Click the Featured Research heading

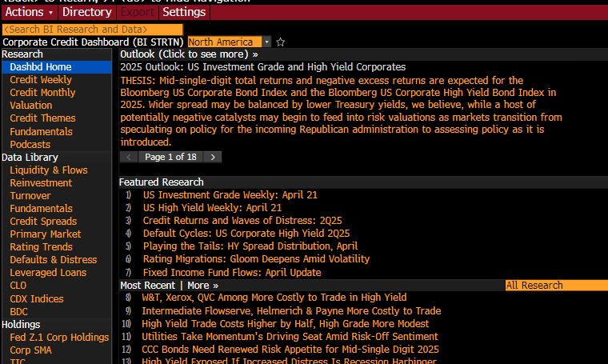click(162, 182)
